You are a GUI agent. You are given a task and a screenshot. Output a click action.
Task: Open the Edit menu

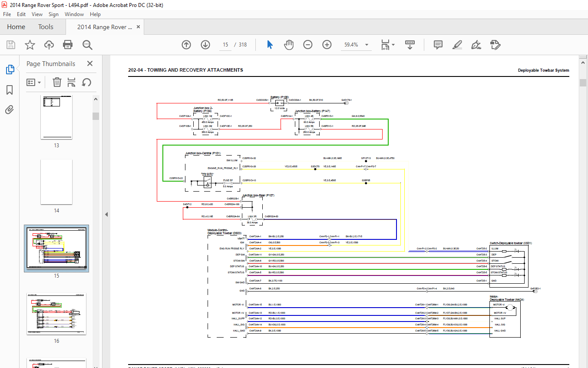coord(21,14)
